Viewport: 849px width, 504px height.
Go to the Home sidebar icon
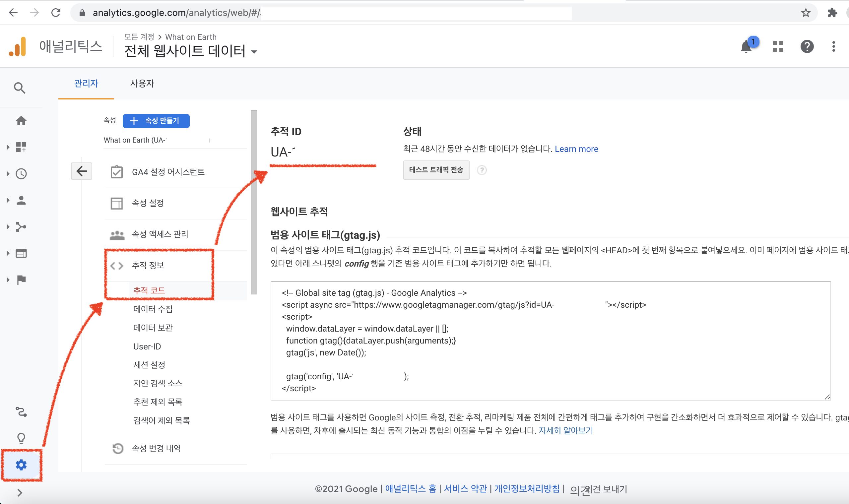21,121
